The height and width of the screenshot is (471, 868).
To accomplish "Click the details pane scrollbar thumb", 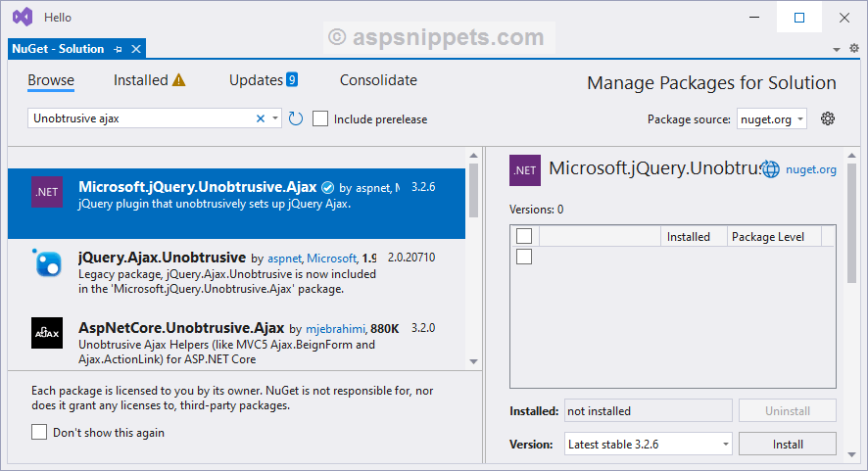I will click(851, 223).
